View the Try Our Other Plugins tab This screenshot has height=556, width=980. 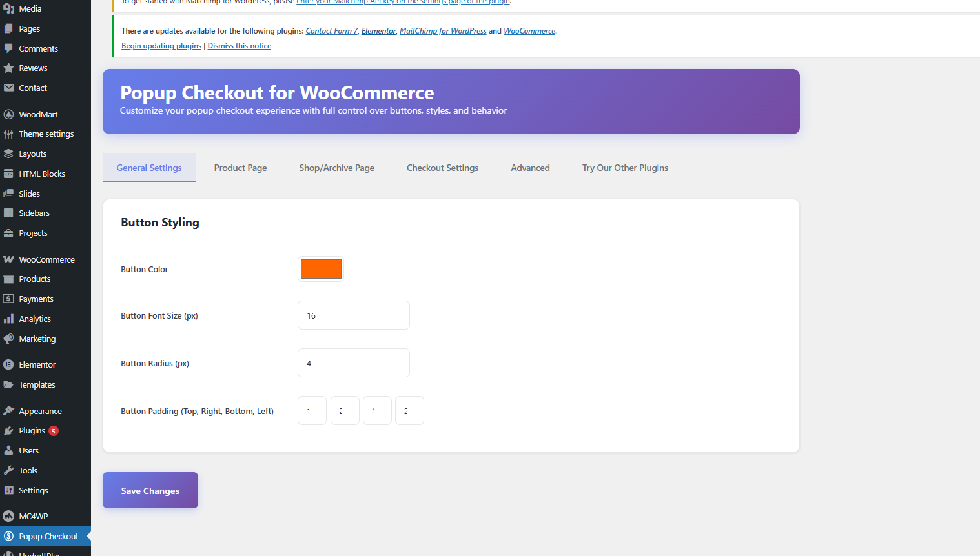[625, 167]
